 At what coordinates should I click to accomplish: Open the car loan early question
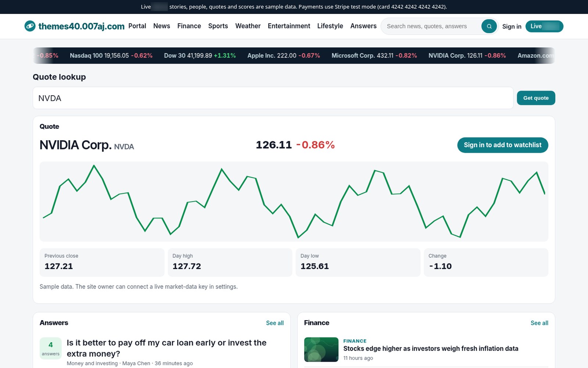coord(166,348)
